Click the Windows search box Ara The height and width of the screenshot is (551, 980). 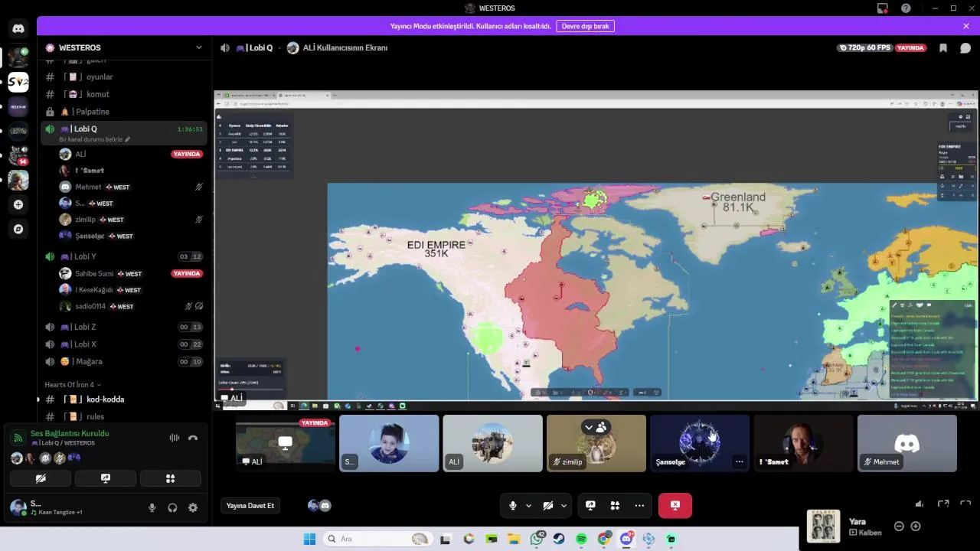tap(376, 539)
